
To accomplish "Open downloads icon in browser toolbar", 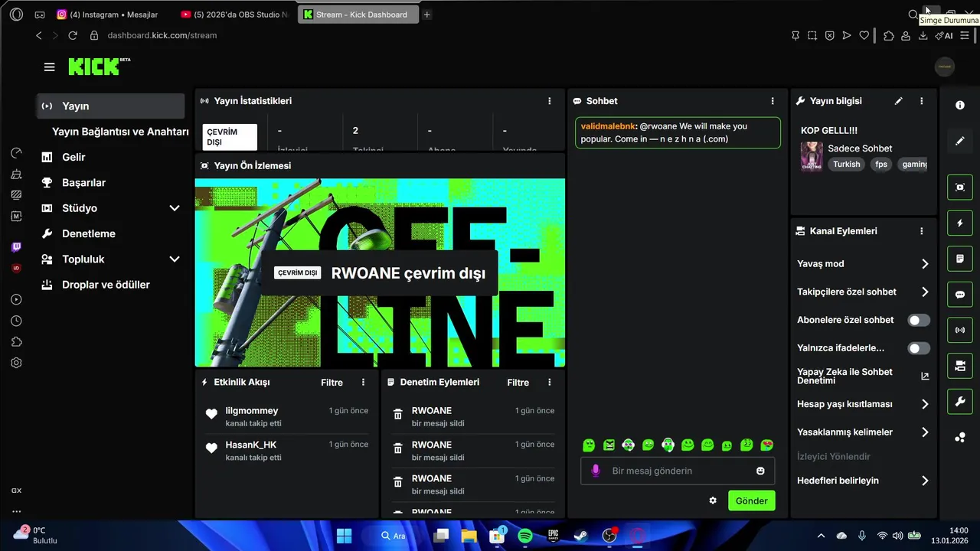I will 923,35.
